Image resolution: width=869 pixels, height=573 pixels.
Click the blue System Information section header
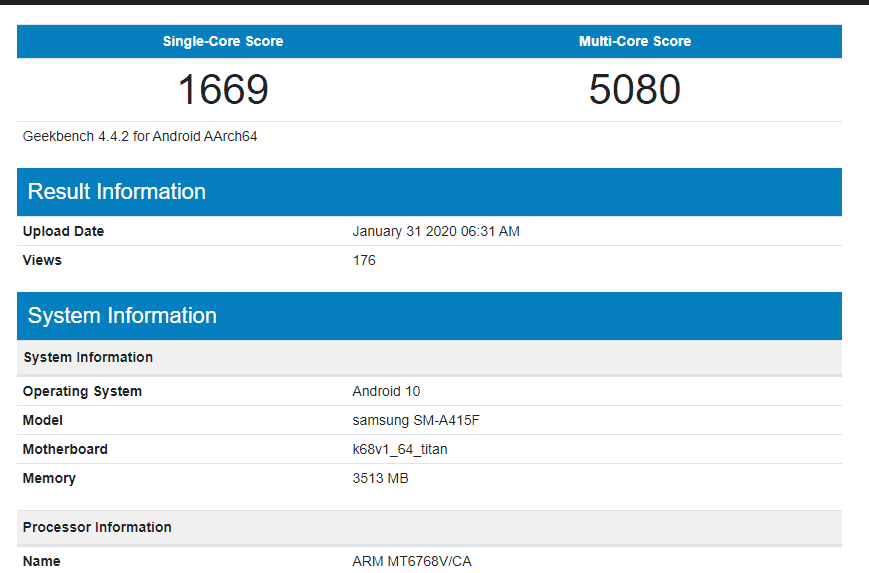[122, 316]
